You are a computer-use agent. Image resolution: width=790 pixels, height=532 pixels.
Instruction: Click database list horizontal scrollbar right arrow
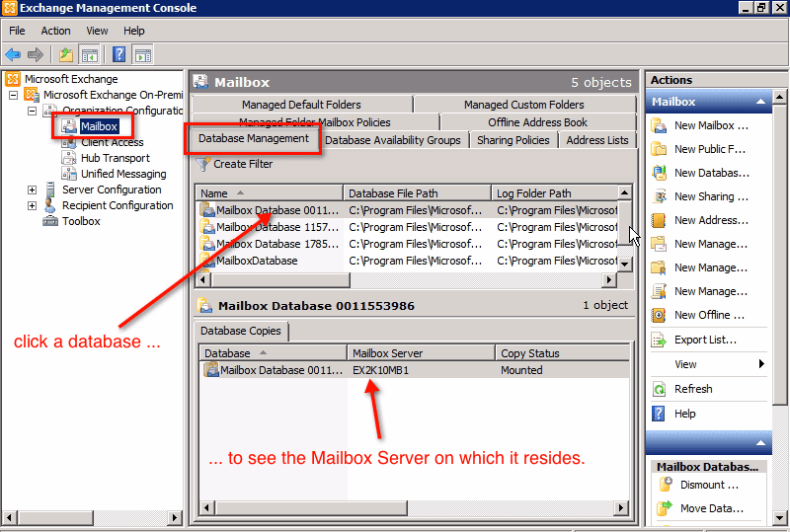pos(609,279)
